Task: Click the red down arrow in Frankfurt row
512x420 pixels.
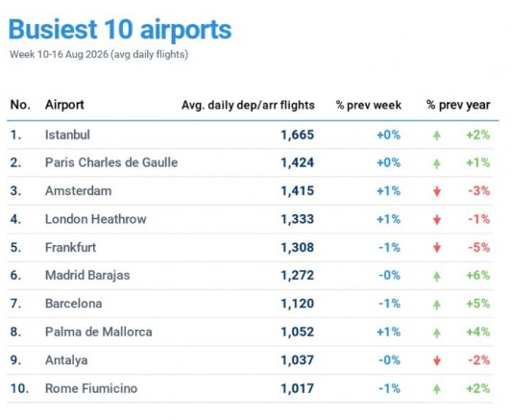Action: [x=436, y=248]
